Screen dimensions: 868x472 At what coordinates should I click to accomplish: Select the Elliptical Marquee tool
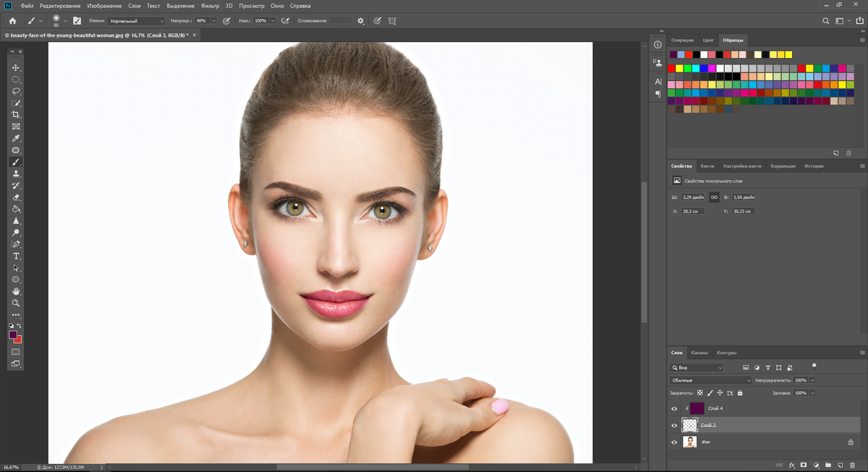pos(16,80)
